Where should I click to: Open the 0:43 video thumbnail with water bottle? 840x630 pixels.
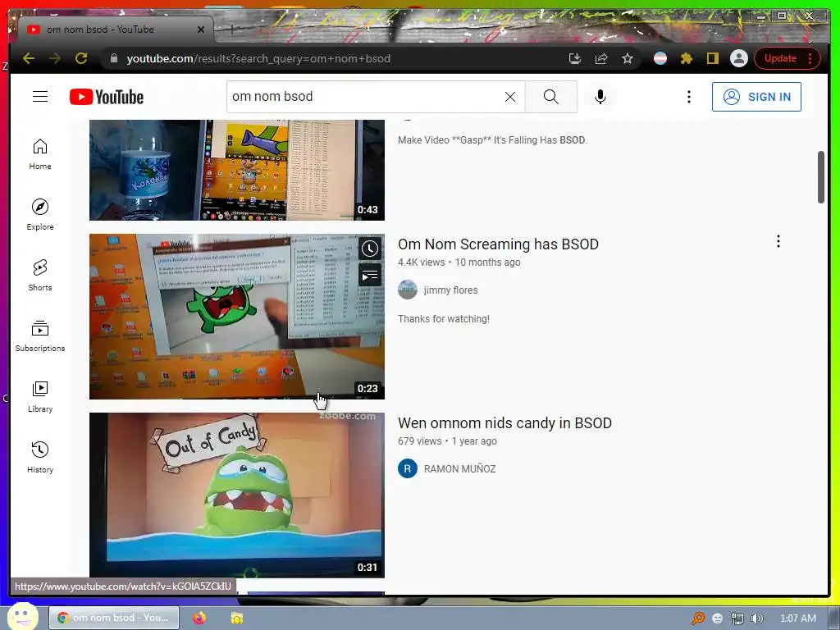pyautogui.click(x=237, y=170)
